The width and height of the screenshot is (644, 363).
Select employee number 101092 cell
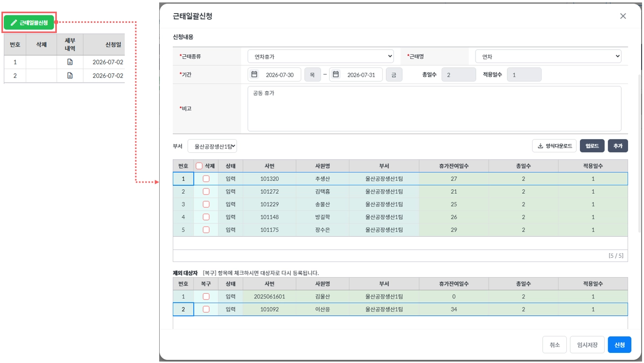tap(269, 309)
